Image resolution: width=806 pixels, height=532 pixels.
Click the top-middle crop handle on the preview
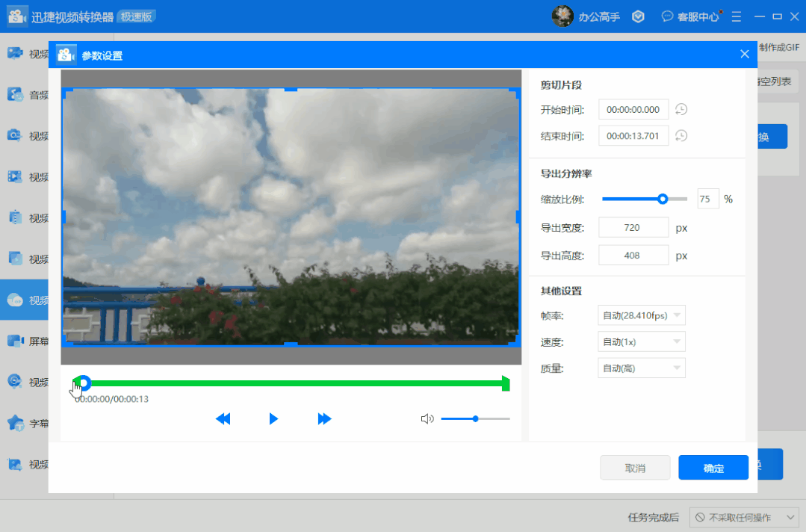(291, 90)
